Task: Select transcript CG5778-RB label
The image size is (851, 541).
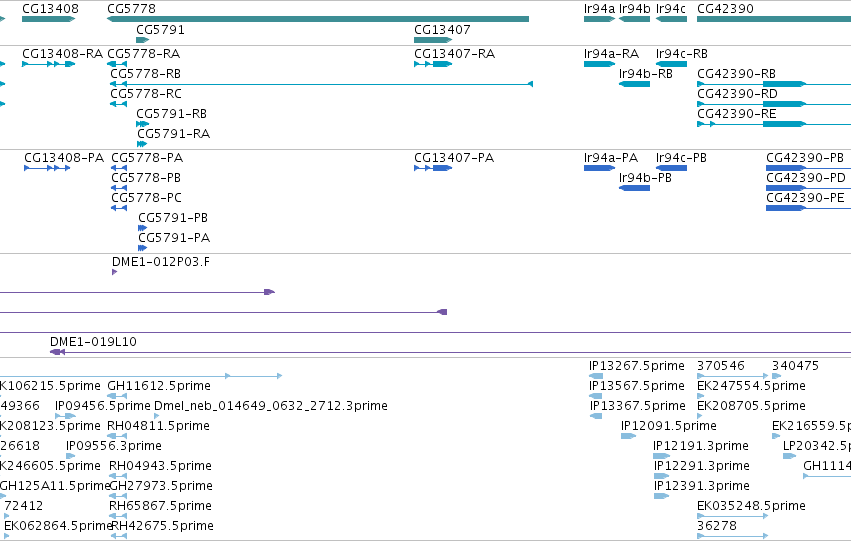Action: pos(145,74)
